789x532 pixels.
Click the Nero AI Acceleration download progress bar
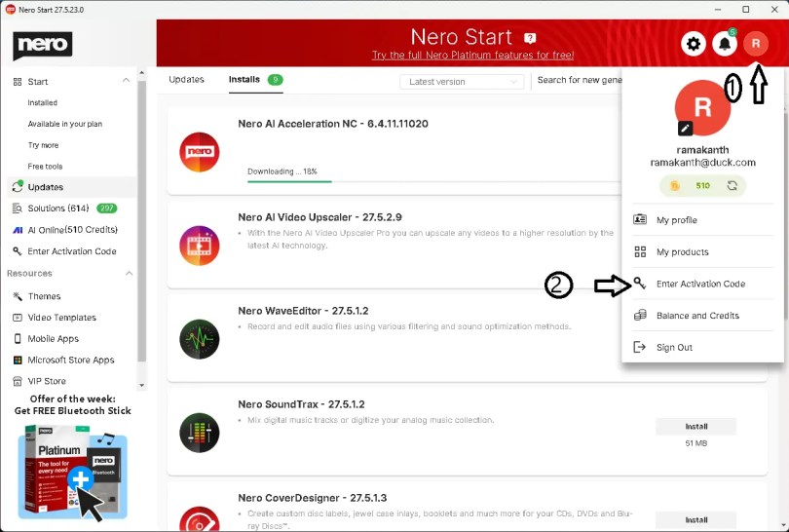pyautogui.click(x=432, y=181)
